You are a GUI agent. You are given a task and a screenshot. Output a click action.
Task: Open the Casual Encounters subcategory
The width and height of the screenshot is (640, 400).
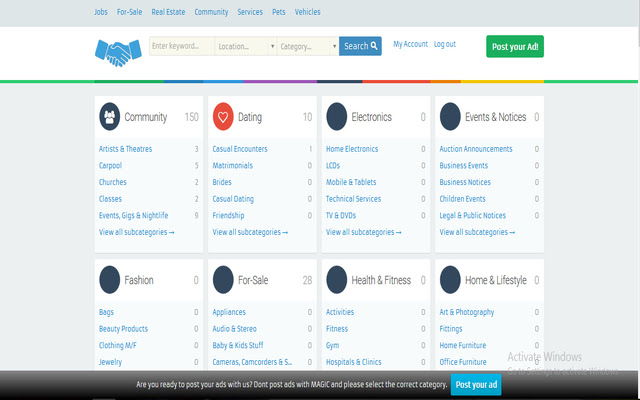(x=240, y=149)
